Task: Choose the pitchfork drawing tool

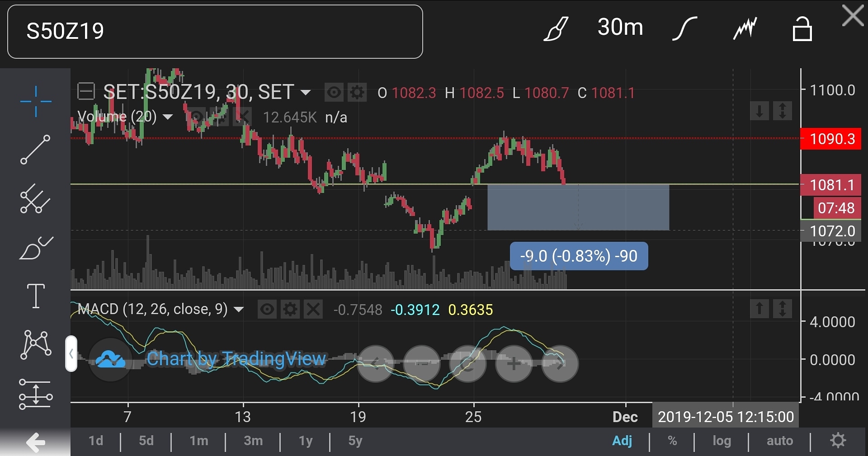Action: (35, 199)
